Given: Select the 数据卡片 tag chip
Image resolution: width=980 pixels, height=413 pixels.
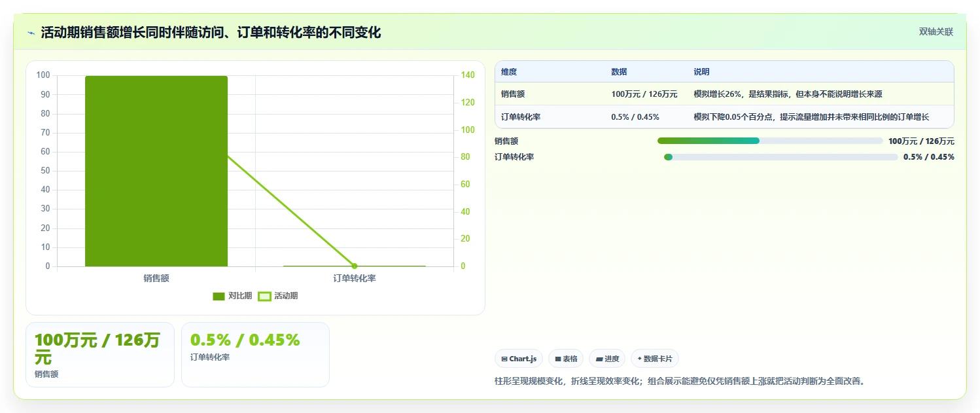Looking at the screenshot, I should click(x=655, y=359).
